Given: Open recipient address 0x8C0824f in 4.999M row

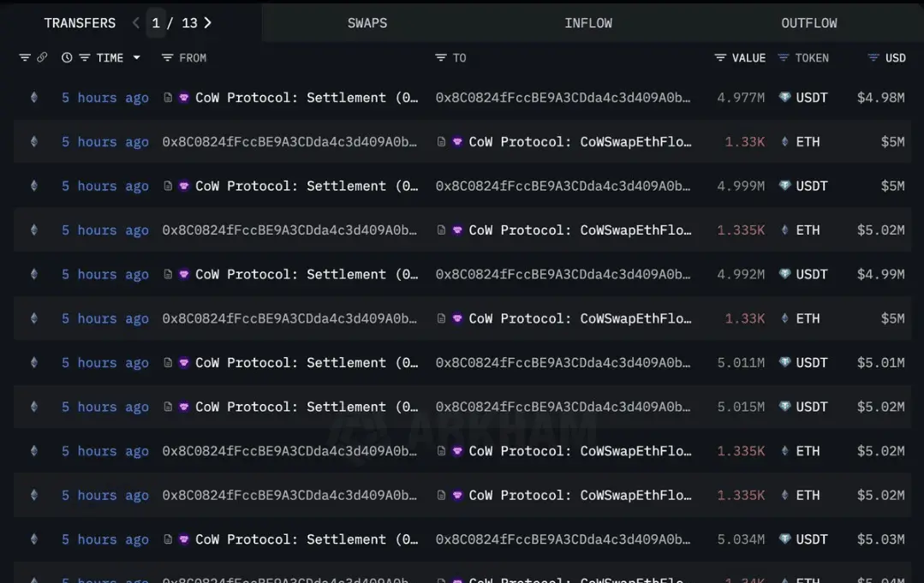Looking at the screenshot, I should pyautogui.click(x=563, y=186).
